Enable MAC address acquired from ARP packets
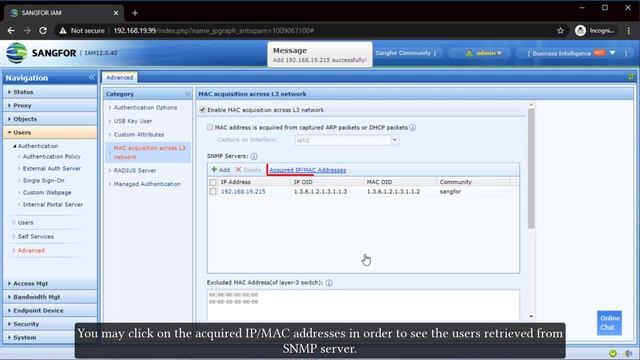The width and height of the screenshot is (640, 360). [210, 127]
